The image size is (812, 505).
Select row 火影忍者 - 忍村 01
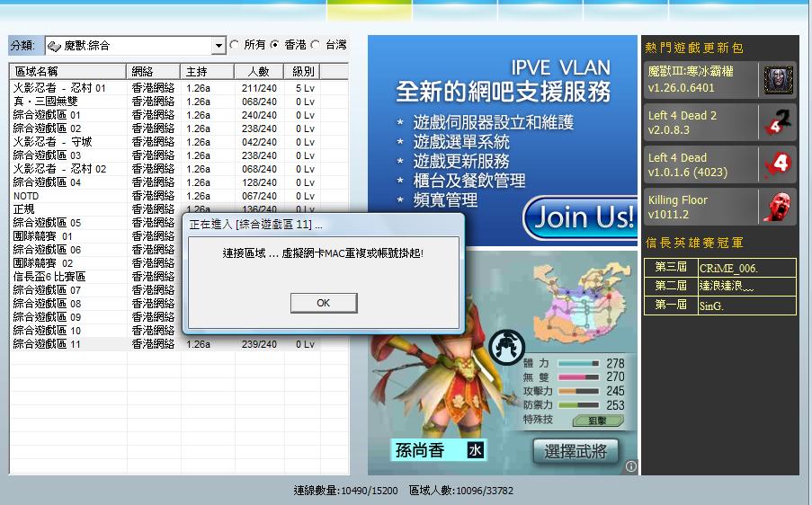click(x=179, y=88)
